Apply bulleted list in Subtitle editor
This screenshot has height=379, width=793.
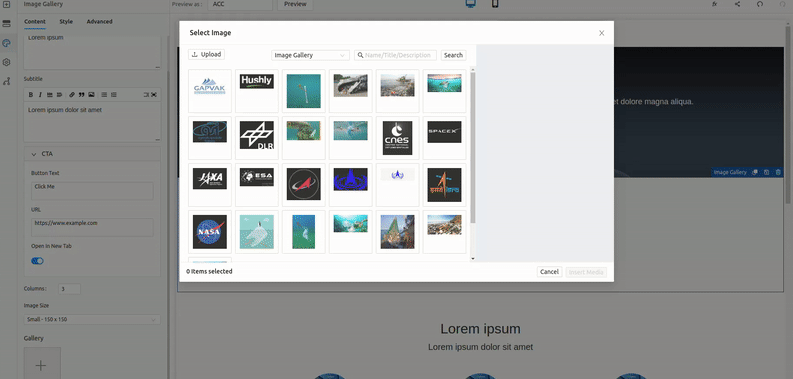tap(104, 95)
